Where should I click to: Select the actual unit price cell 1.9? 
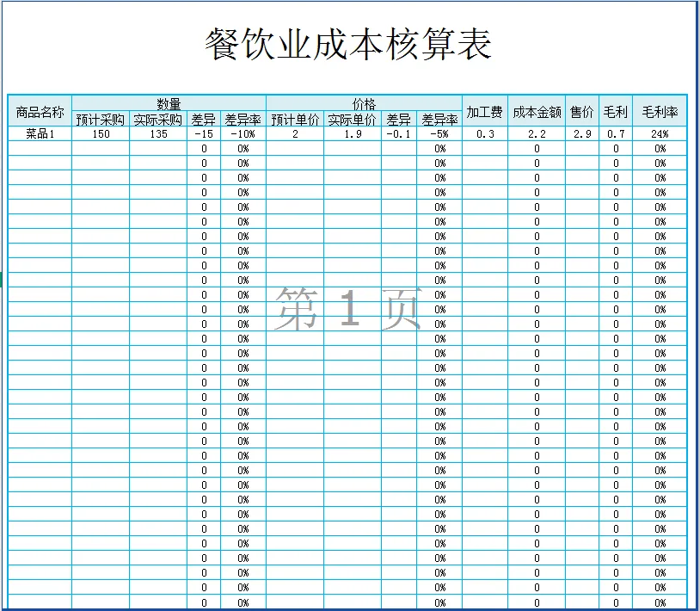tap(353, 133)
